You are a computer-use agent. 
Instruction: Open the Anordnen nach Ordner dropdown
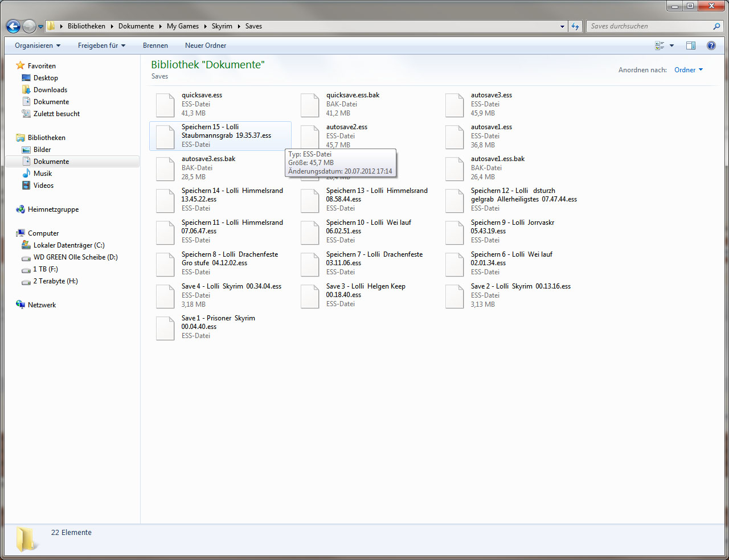(x=689, y=70)
